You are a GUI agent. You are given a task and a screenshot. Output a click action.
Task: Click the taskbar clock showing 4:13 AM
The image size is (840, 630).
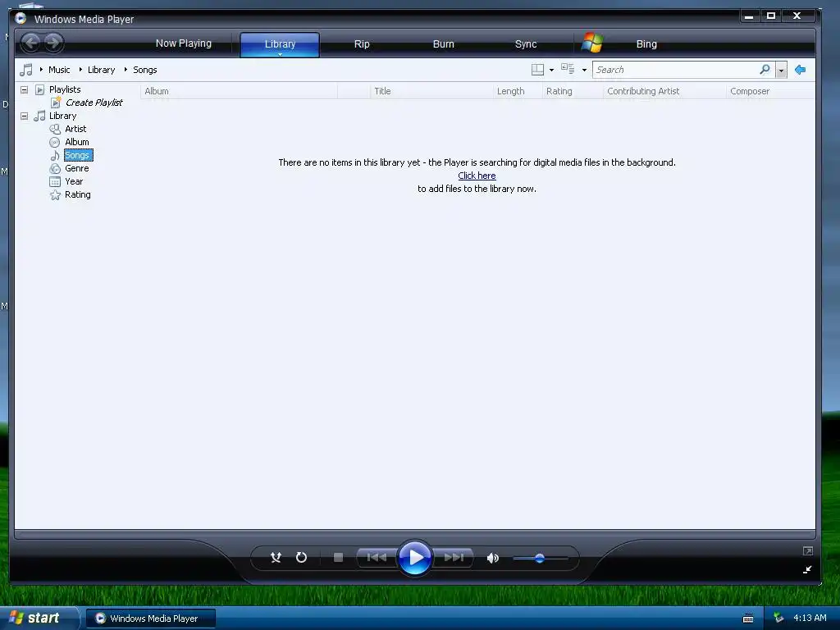point(810,618)
